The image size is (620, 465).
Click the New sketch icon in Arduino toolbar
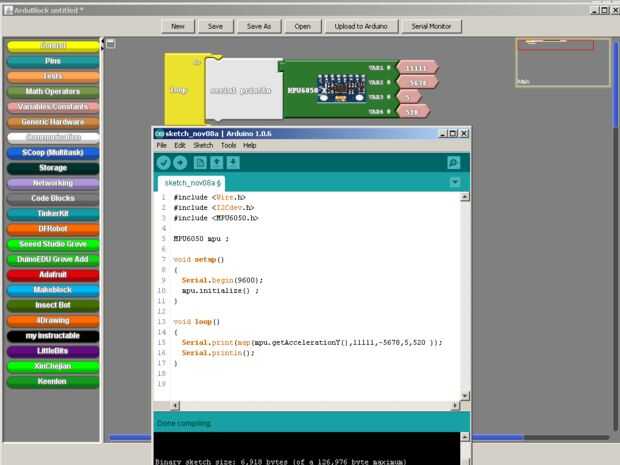coord(200,163)
